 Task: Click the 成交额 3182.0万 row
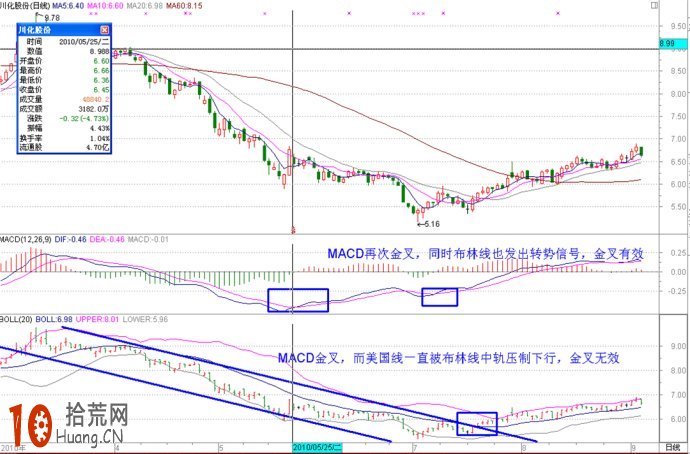[64, 109]
